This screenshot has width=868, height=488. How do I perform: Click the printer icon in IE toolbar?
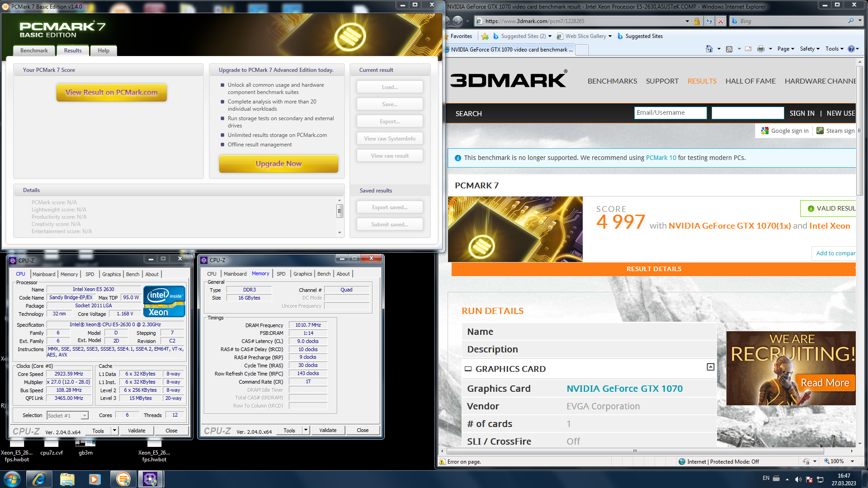pos(761,49)
